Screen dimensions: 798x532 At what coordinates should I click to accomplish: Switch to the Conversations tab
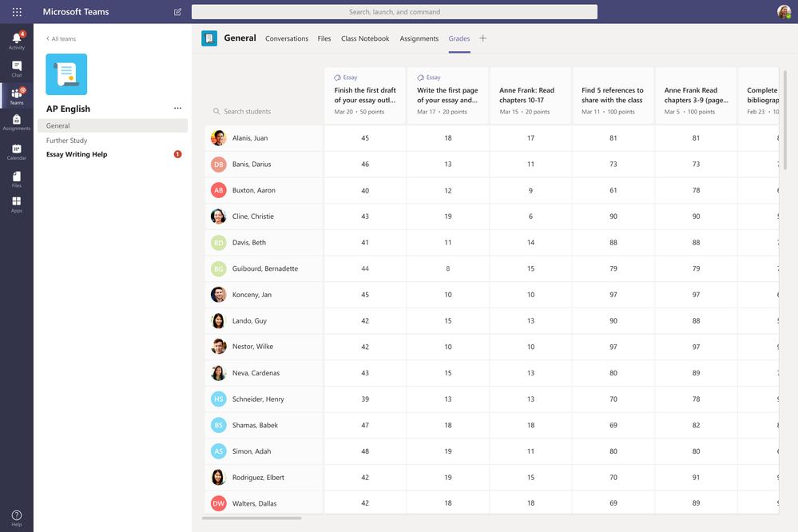(x=287, y=38)
